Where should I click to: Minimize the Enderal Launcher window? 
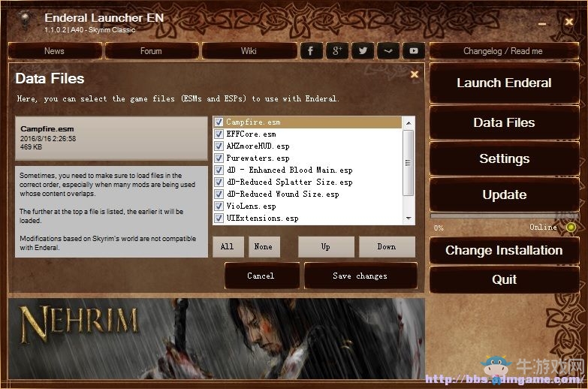542,23
